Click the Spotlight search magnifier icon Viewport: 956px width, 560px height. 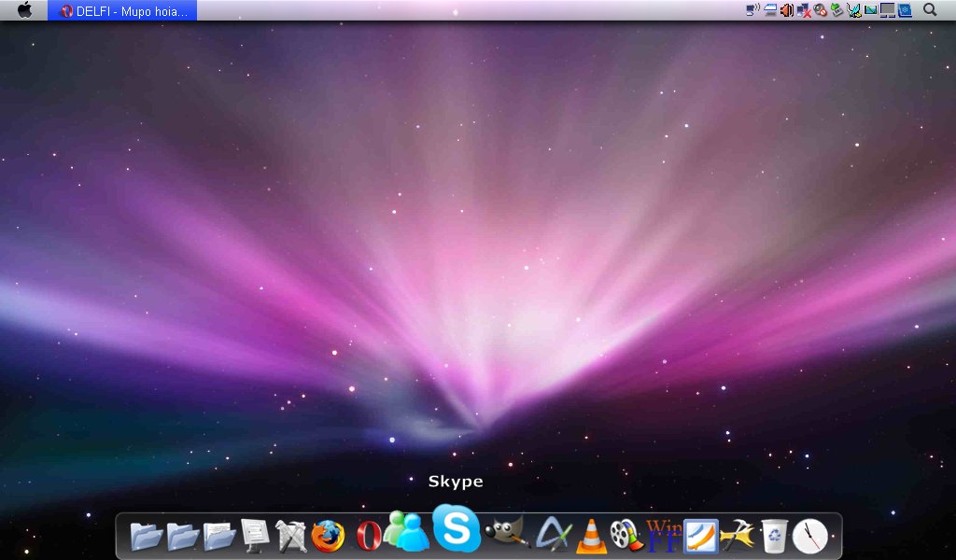930,10
